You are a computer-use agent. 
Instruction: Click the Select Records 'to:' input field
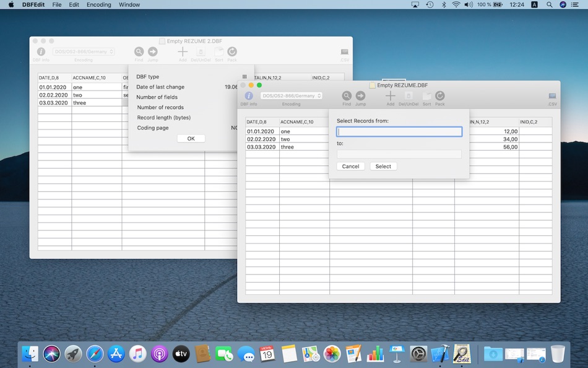(x=399, y=154)
